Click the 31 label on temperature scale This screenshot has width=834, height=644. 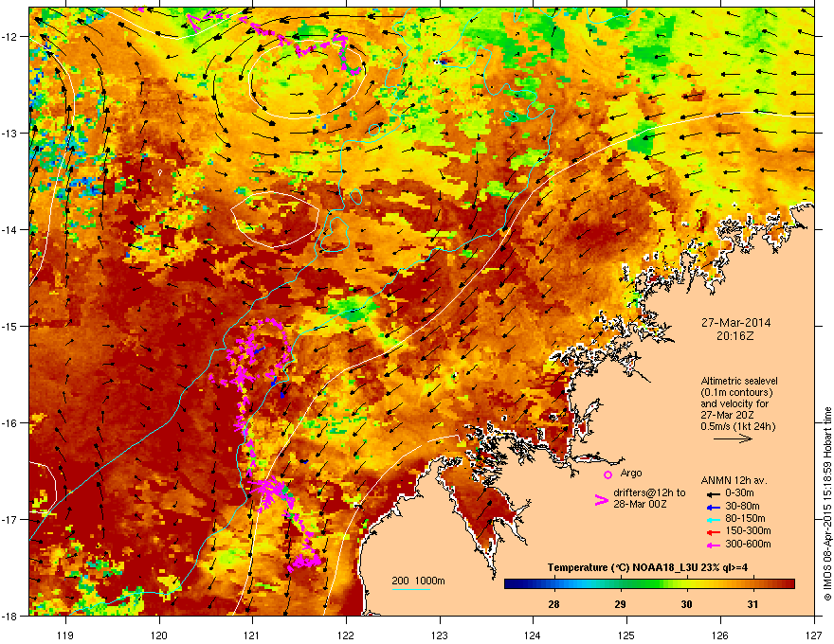tap(752, 604)
